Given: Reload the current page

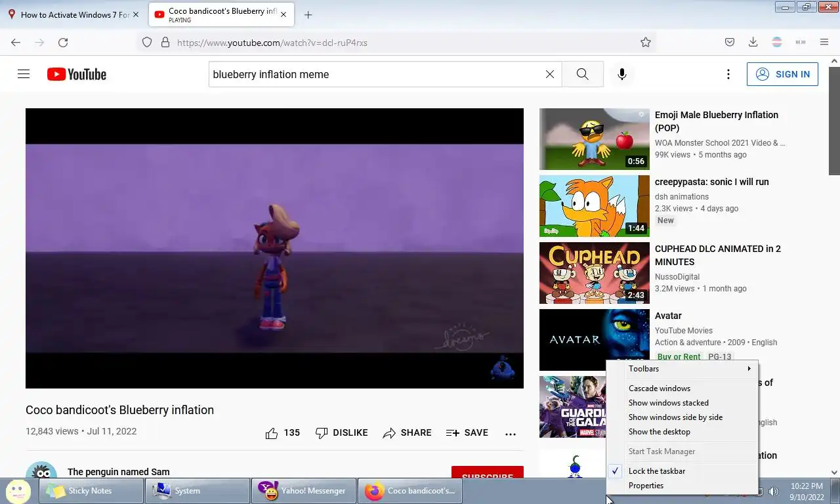Looking at the screenshot, I should click(x=63, y=42).
